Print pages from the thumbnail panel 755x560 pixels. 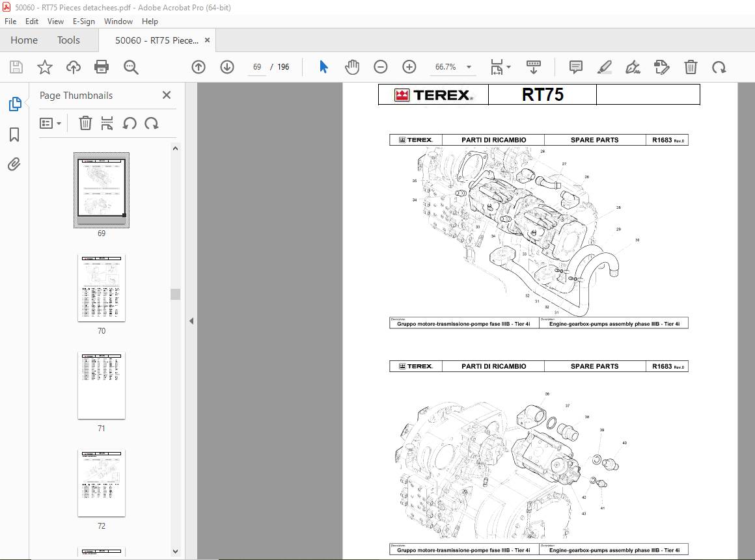click(x=107, y=123)
